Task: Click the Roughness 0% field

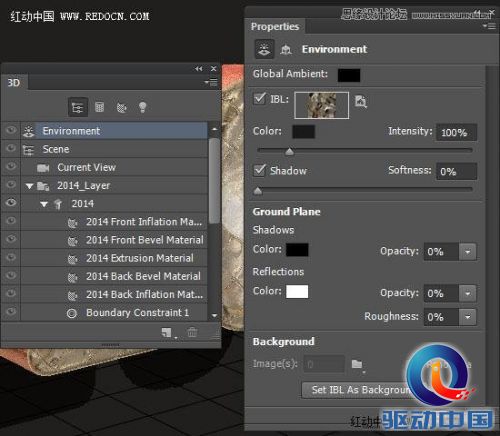Action: (441, 317)
